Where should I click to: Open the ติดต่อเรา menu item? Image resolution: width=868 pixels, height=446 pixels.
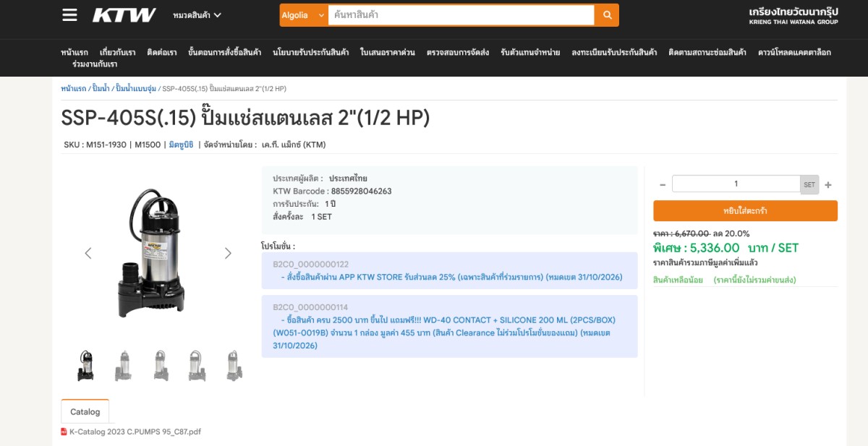pos(162,52)
